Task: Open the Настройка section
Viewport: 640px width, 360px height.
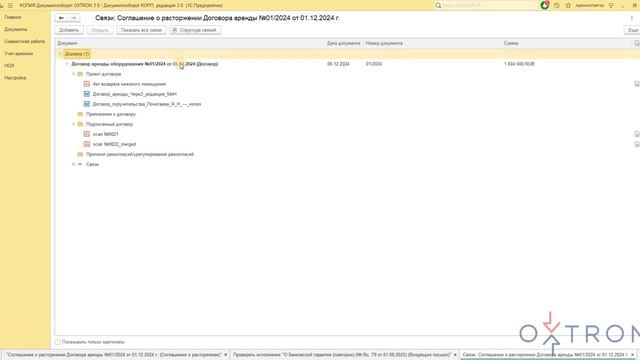Action: (15, 78)
